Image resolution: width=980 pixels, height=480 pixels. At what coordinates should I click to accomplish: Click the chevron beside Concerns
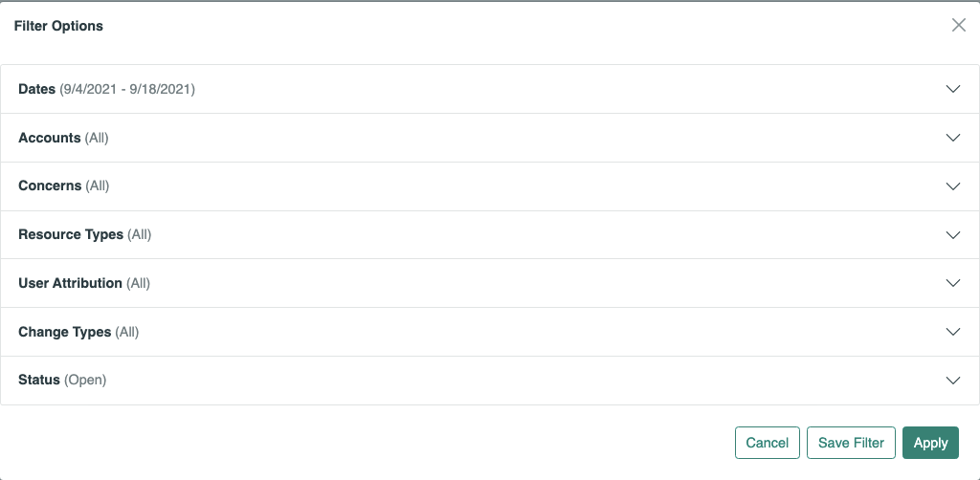(952, 186)
